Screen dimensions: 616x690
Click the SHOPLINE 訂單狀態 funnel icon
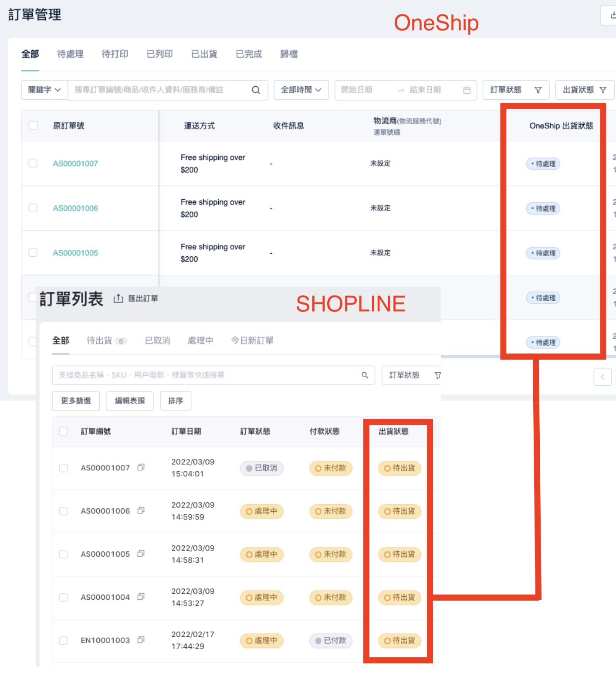[x=437, y=375]
